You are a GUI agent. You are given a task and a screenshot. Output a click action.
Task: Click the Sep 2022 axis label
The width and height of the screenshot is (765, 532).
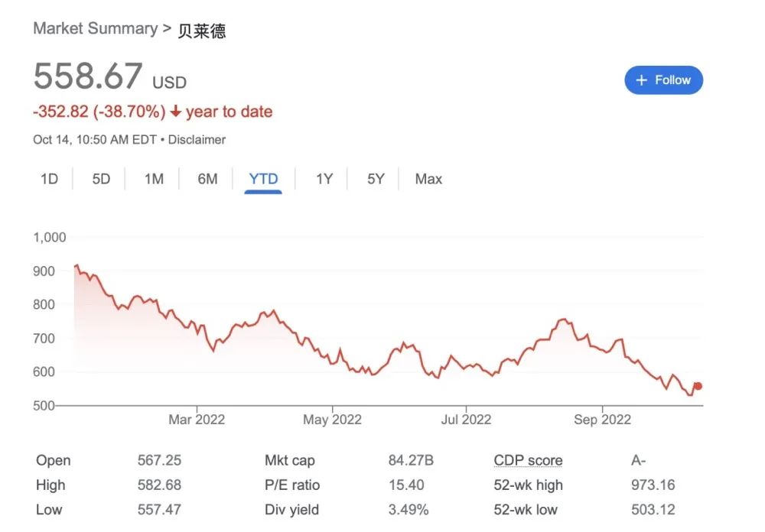point(602,420)
